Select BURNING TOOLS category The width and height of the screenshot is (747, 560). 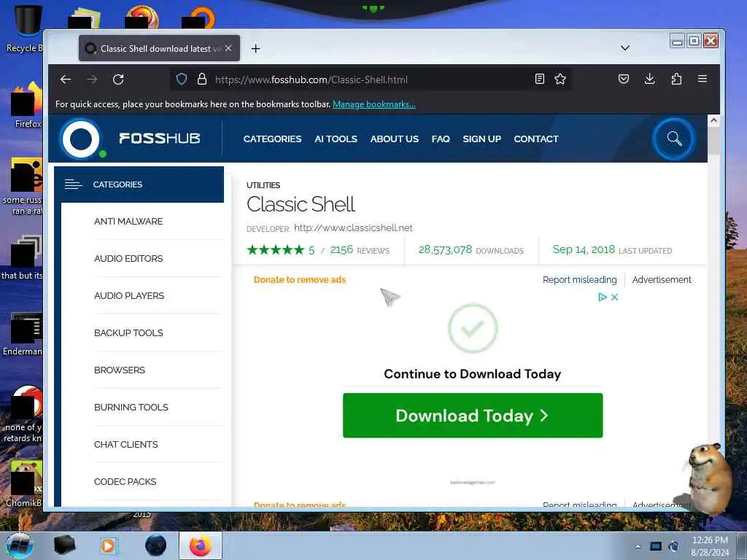pyautogui.click(x=131, y=407)
